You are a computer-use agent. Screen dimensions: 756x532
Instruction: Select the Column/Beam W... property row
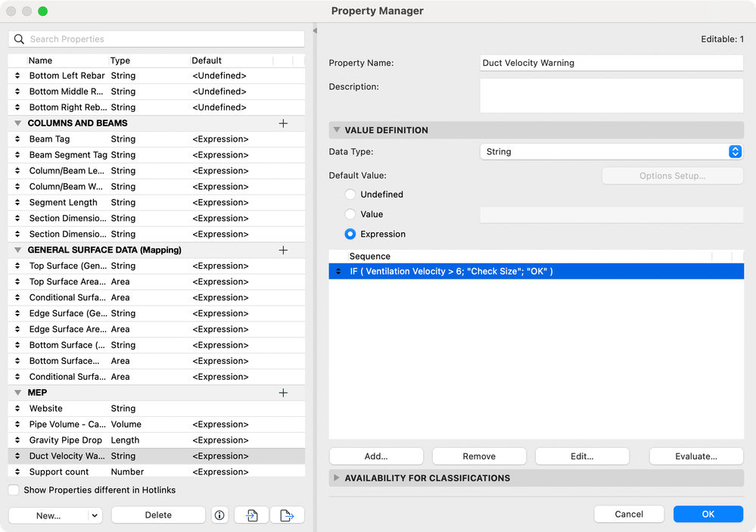157,187
